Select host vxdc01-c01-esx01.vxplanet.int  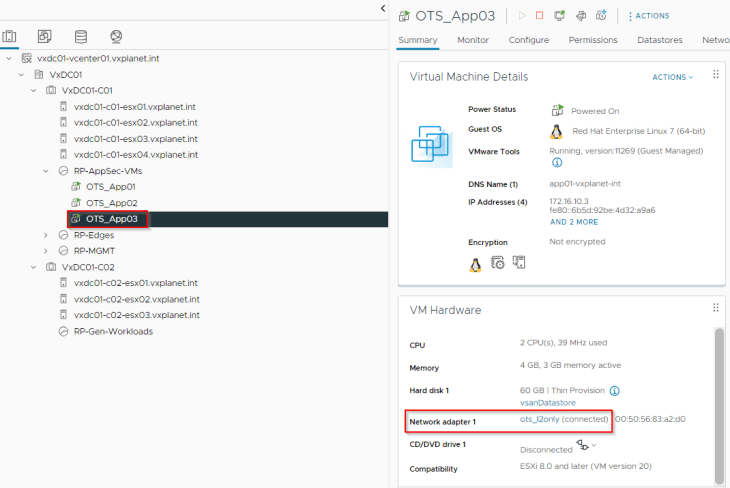click(x=135, y=107)
